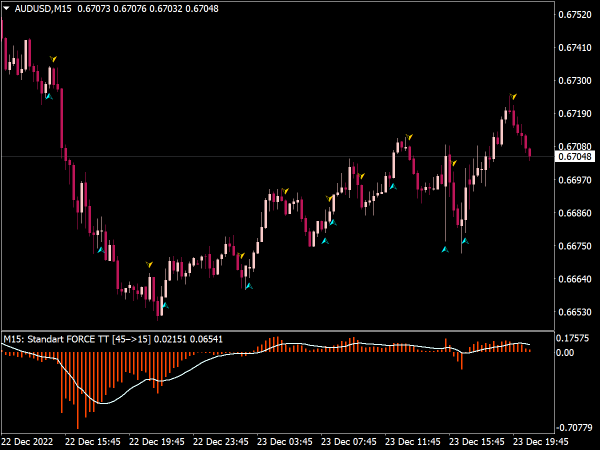Viewport: 600px width, 450px height.
Task: Select the cyan buy arrow under the longest lower wick
Action: coord(445,249)
